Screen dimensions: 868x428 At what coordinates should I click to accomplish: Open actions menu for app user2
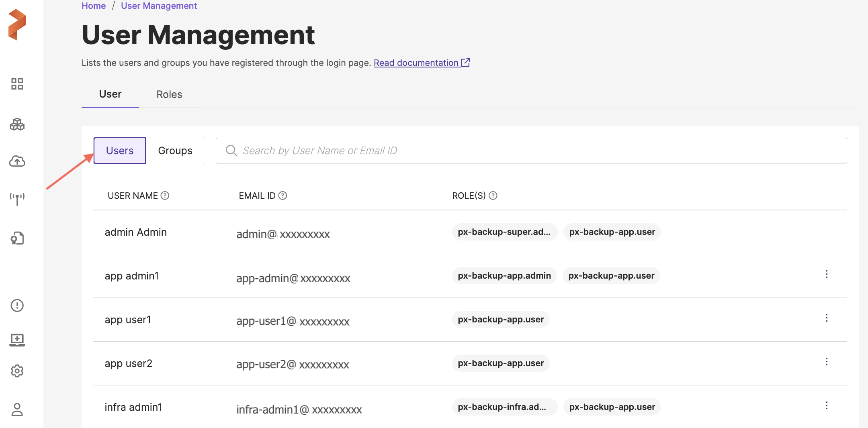point(827,362)
